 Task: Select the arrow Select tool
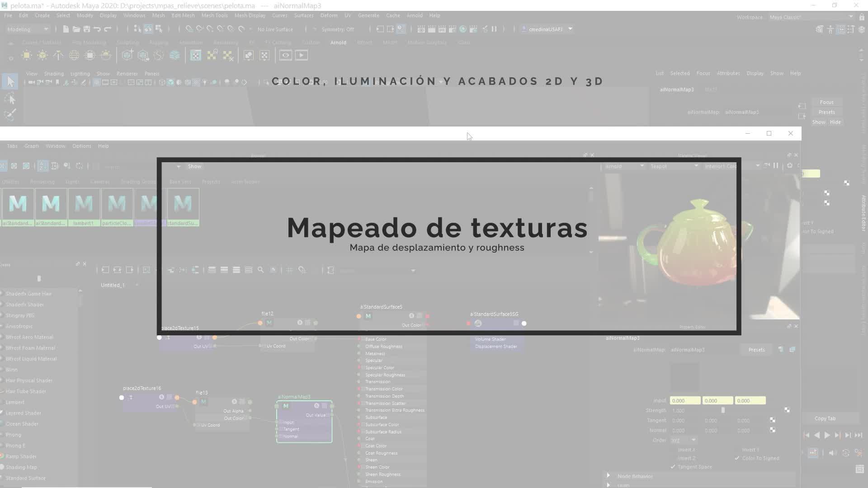10,81
